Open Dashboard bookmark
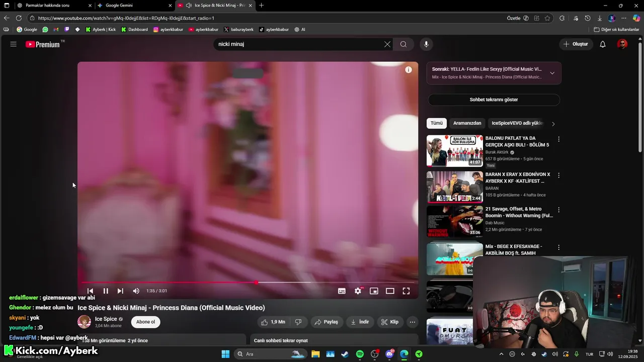 134,30
